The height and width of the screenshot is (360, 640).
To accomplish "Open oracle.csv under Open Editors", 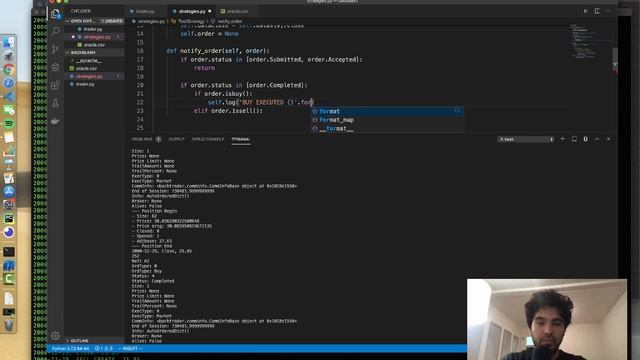I will tap(94, 44).
